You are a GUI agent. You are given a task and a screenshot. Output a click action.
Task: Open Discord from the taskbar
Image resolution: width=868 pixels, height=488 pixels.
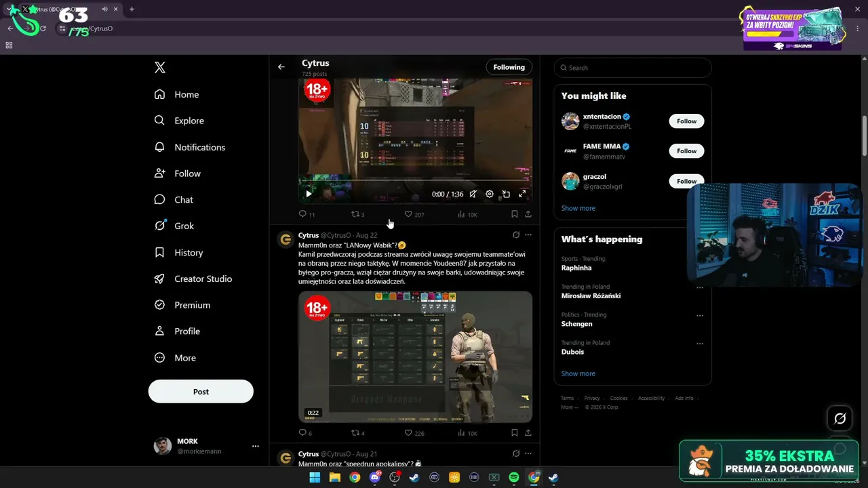pos(375,477)
